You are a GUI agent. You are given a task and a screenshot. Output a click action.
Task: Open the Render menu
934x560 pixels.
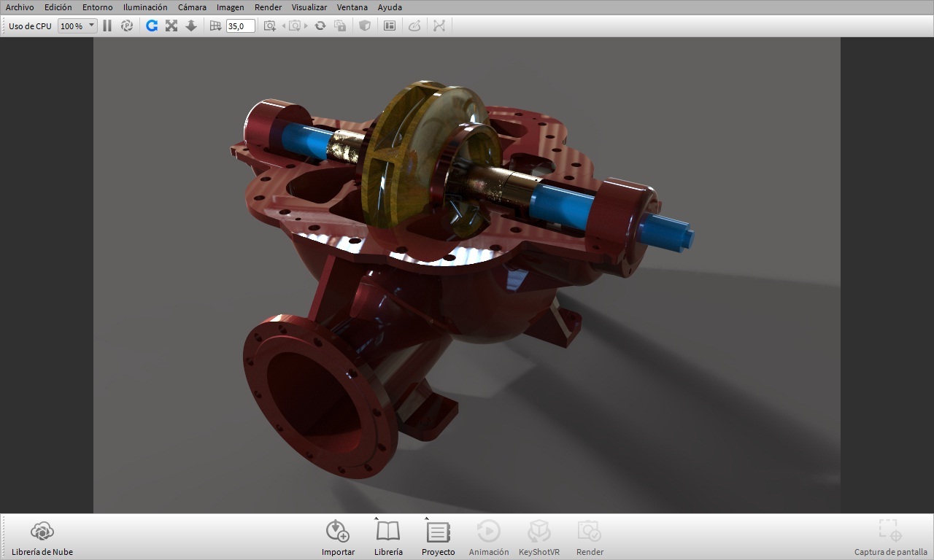coord(268,7)
